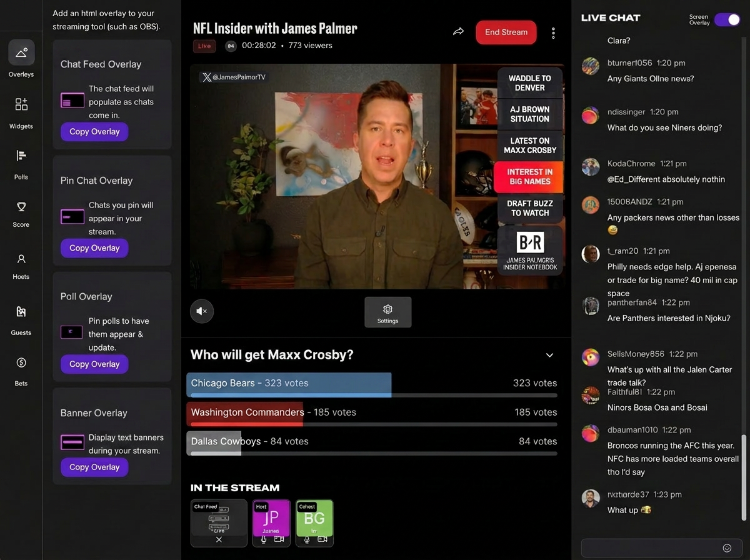Click KodaChrome's chat avatar
The width and height of the screenshot is (750, 560).
(x=591, y=166)
